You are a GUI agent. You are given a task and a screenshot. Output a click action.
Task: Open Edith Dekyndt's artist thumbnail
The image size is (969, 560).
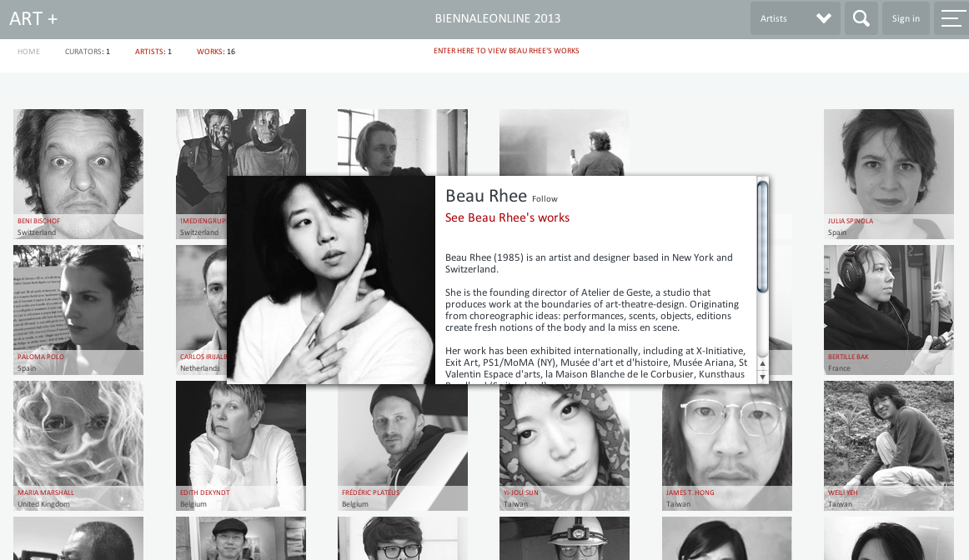click(241, 446)
